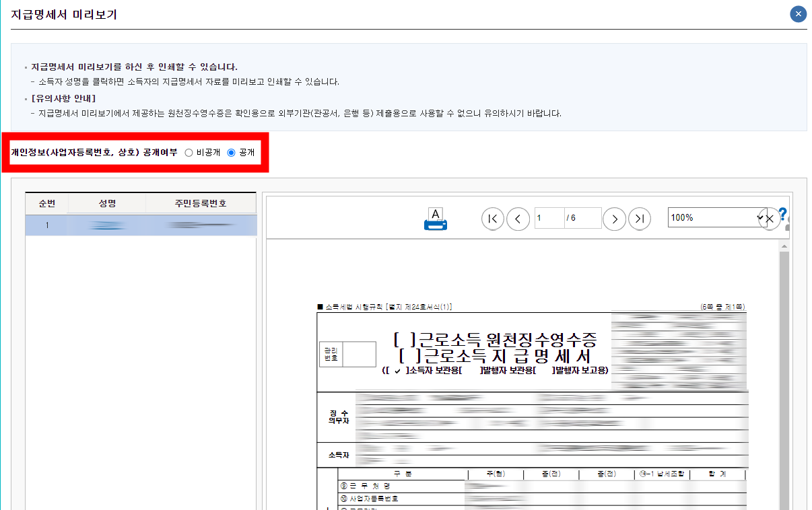Select the 비공개 privacy option
The height and width of the screenshot is (510, 812).
click(189, 152)
